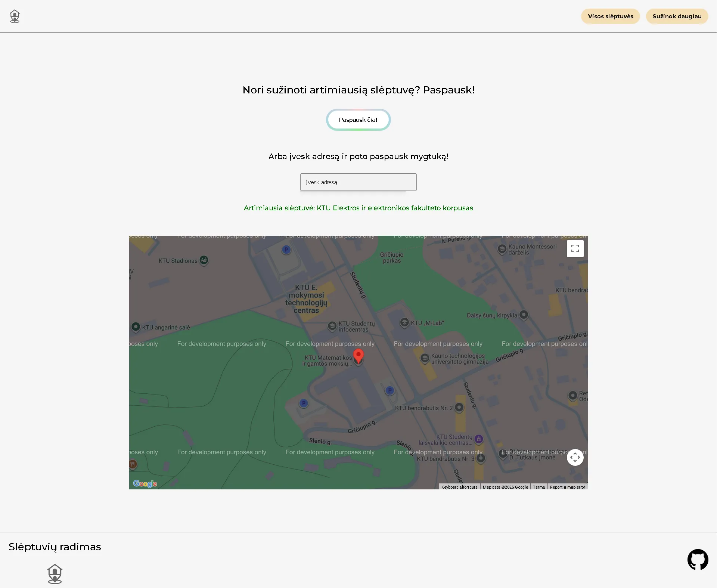Open the GitHub icon link in footer
Viewport: 717px width, 588px height.
click(698, 559)
